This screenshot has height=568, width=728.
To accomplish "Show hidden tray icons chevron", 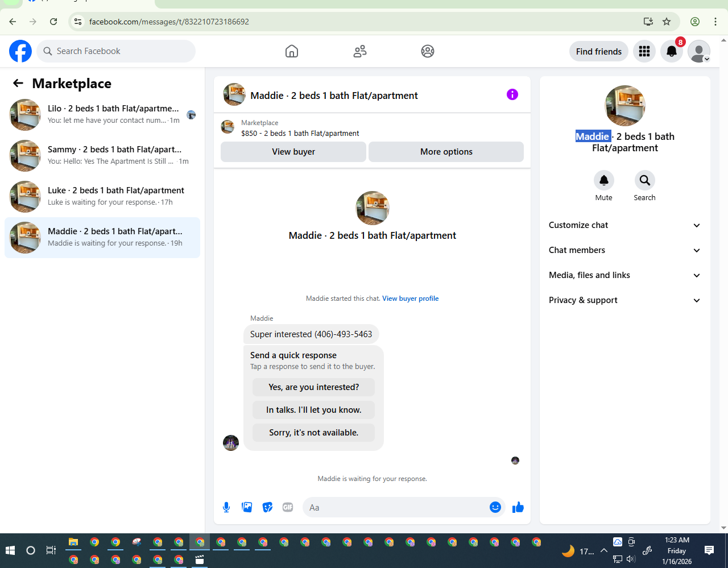I will [604, 550].
